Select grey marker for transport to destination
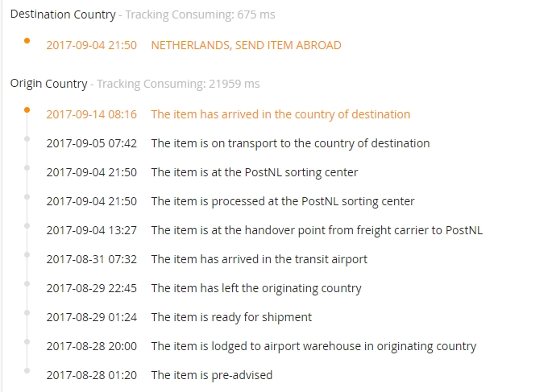The image size is (552, 392). (x=27, y=139)
